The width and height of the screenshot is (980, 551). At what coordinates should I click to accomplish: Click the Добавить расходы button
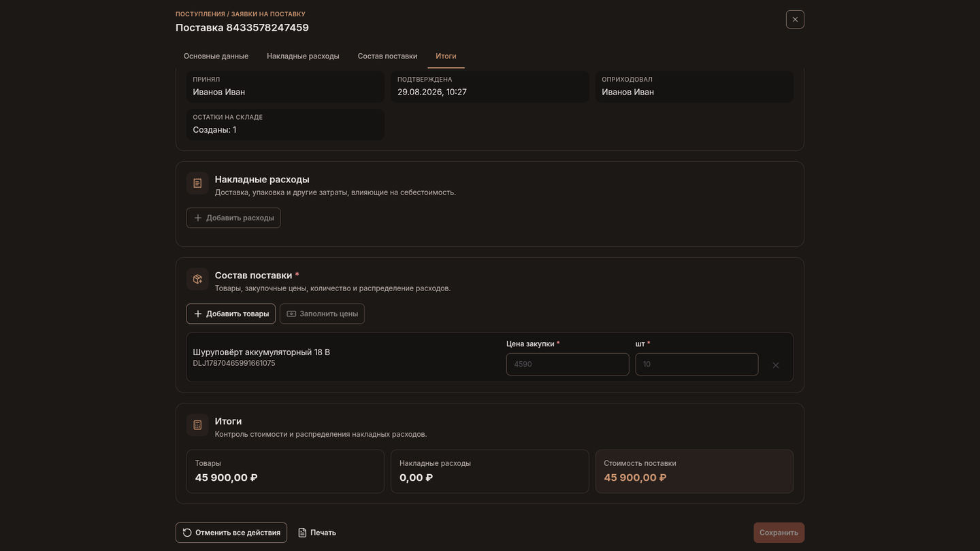[233, 218]
